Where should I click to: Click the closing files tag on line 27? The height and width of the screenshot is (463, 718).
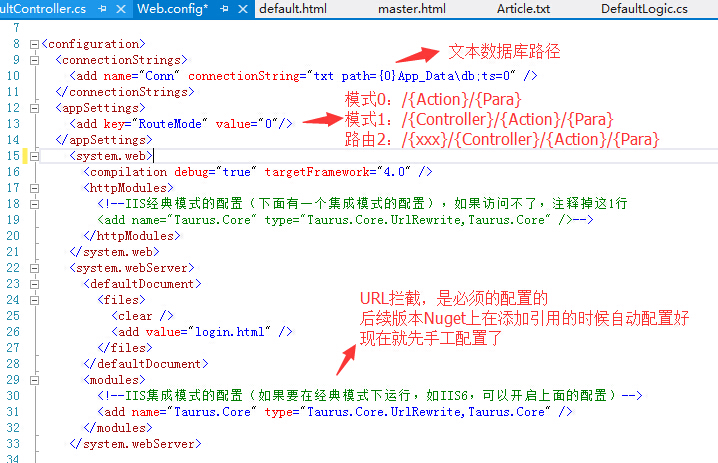click(x=125, y=348)
